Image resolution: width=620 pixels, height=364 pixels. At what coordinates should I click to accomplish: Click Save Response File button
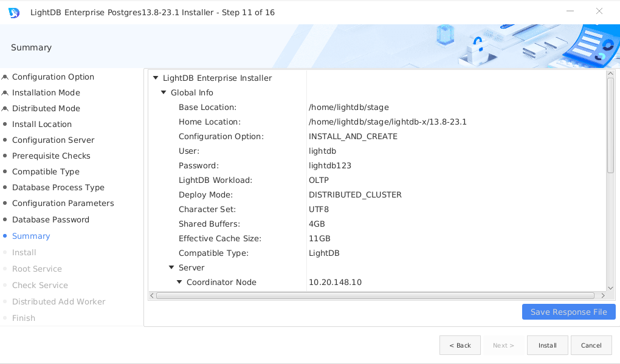[568, 312]
